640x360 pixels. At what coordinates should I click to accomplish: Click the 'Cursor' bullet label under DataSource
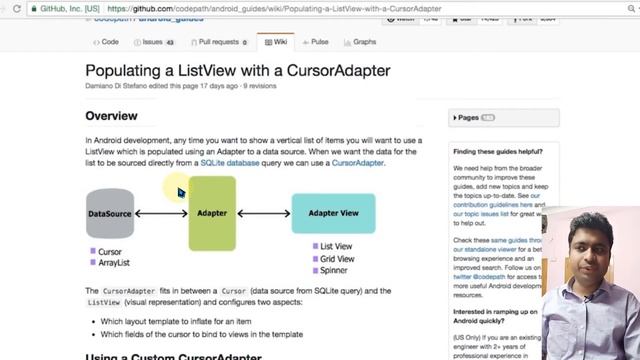[x=110, y=252]
